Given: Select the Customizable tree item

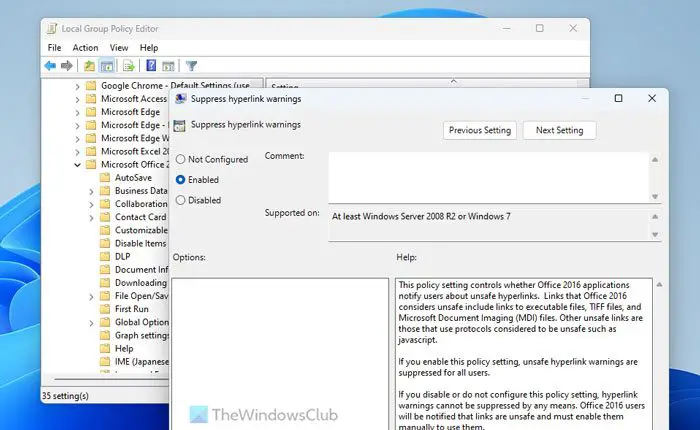Looking at the screenshot, I should 141,230.
